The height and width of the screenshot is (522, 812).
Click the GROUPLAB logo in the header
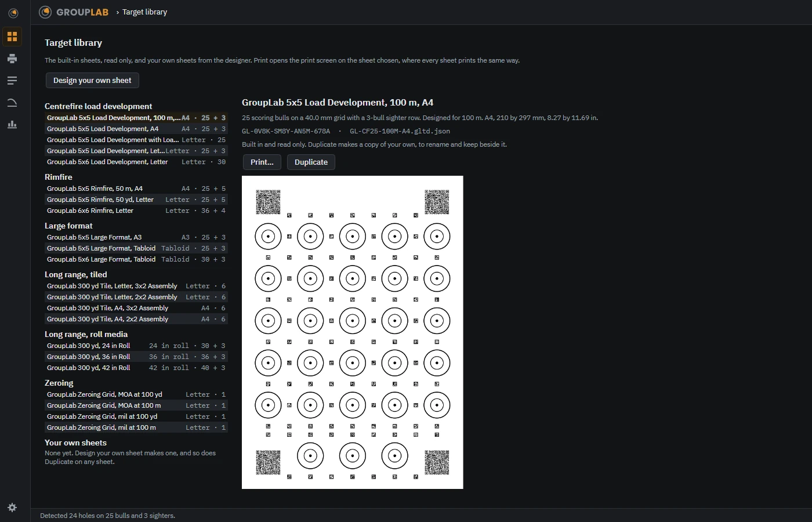coord(74,12)
